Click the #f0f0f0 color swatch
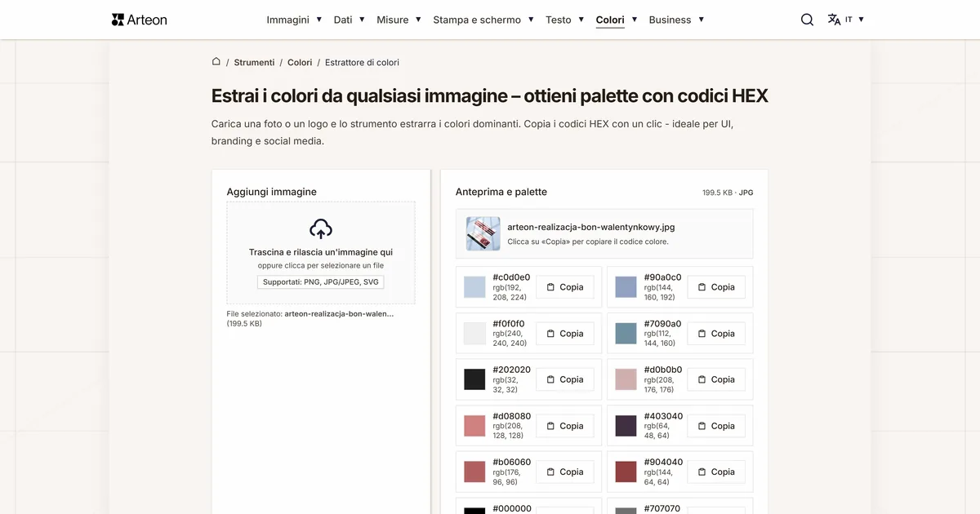The height and width of the screenshot is (514, 980). tap(474, 334)
